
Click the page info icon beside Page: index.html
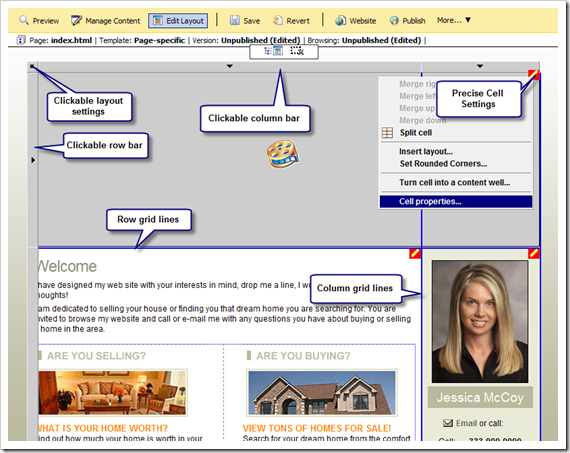point(21,40)
